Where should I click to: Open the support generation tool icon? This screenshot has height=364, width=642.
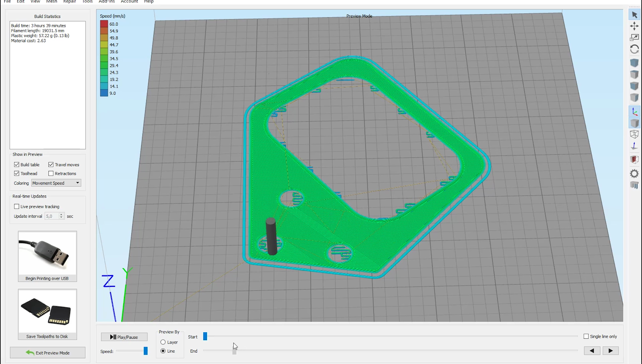[x=634, y=185]
